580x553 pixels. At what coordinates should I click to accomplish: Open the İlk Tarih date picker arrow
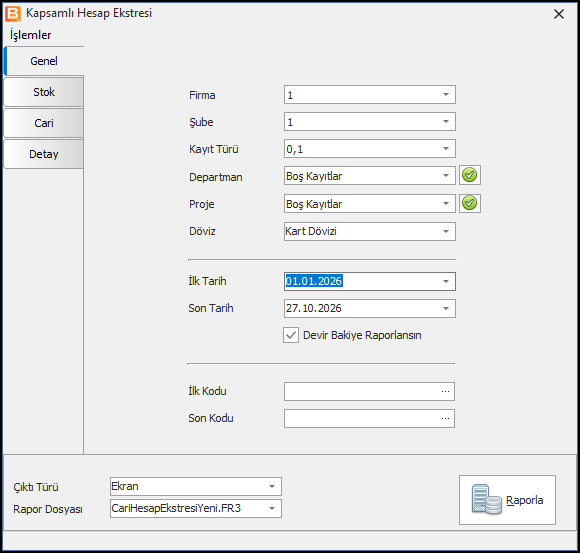pos(446,281)
